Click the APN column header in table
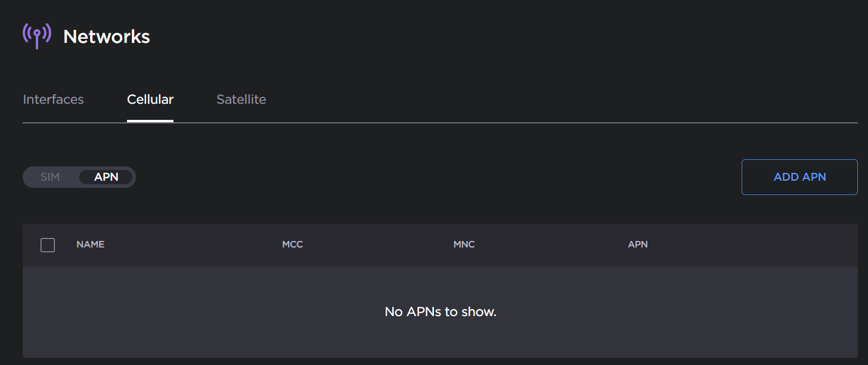Viewport: 868px width, 365px height. click(637, 245)
